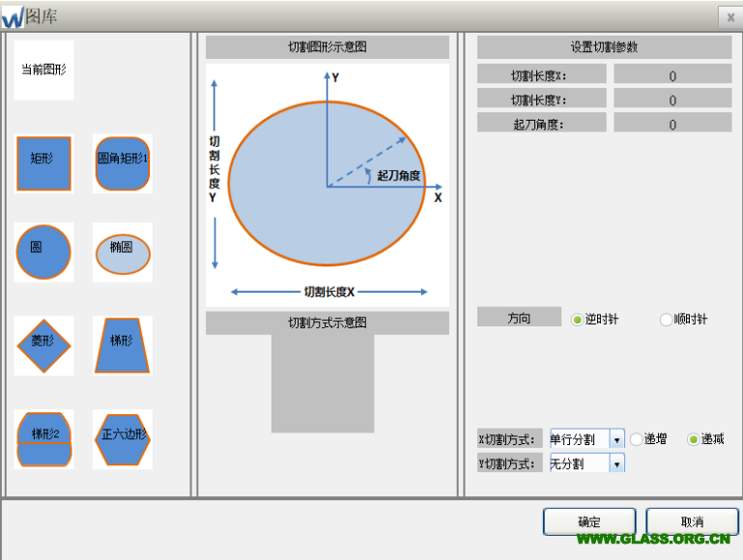Open the Y切割方式 dropdown
This screenshot has height=560, width=743.
click(616, 463)
